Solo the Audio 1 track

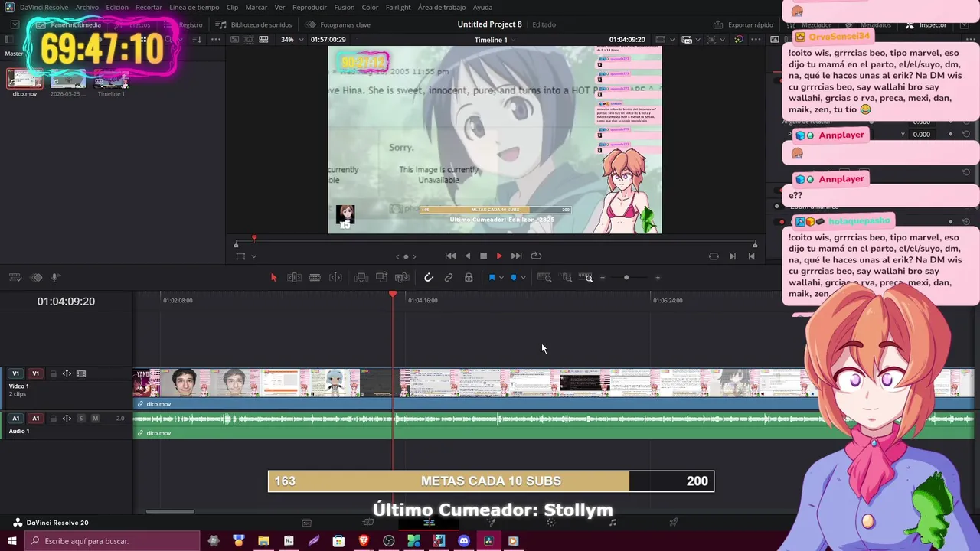click(x=81, y=419)
